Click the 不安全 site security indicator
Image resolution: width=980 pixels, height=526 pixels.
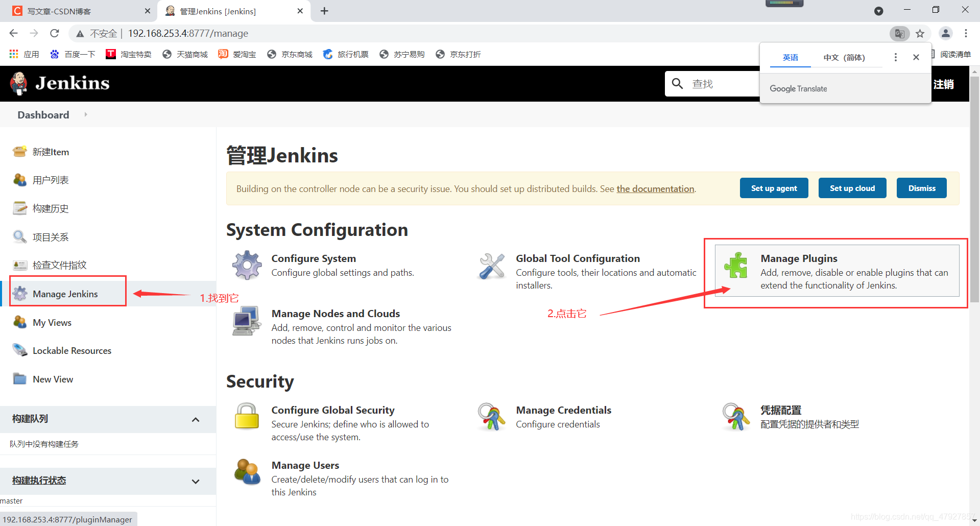point(97,33)
